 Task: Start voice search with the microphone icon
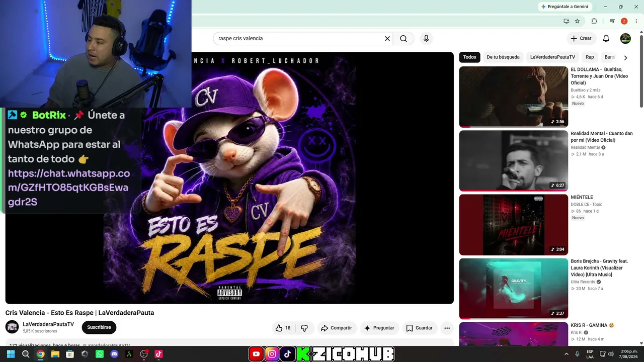pos(426,39)
